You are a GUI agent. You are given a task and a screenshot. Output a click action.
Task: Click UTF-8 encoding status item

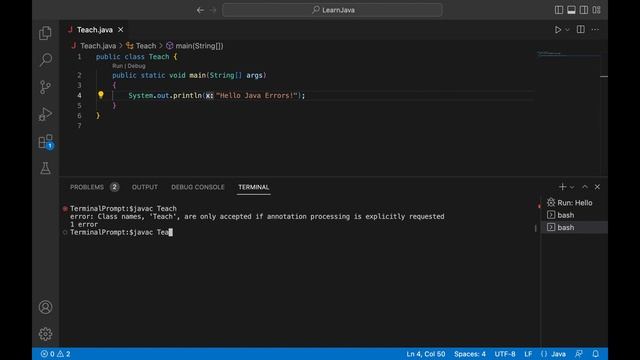[505, 354]
